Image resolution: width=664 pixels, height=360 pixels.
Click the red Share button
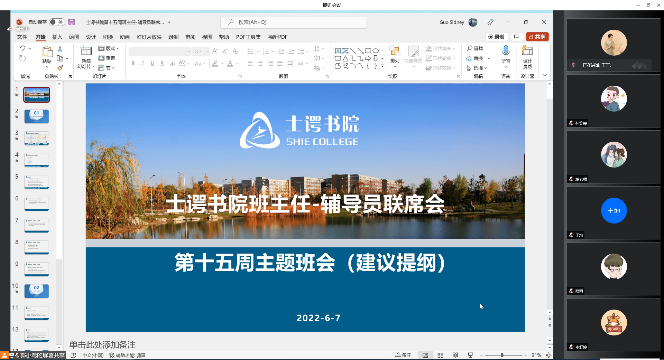(537, 37)
